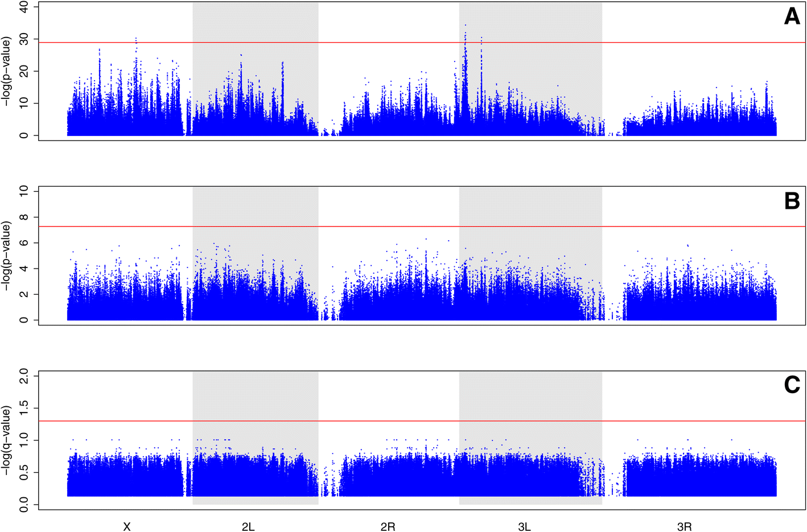Click the panel label A
807x532 pixels.
click(792, 17)
